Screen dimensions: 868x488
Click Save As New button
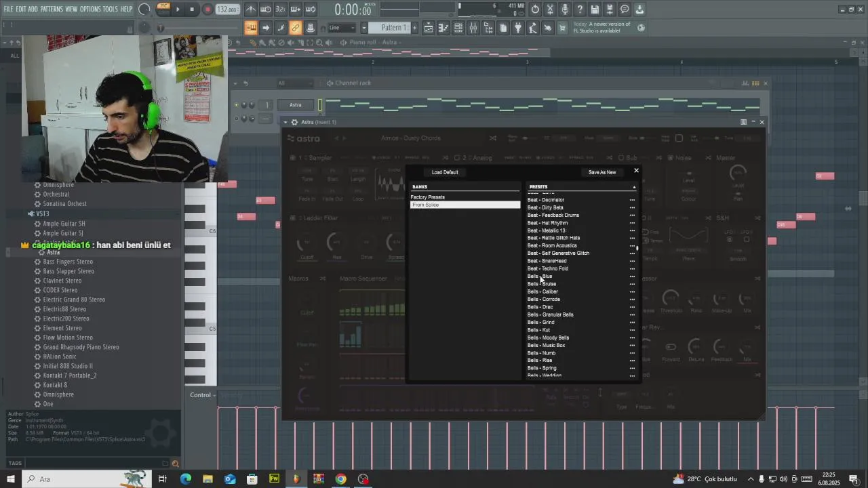point(602,172)
